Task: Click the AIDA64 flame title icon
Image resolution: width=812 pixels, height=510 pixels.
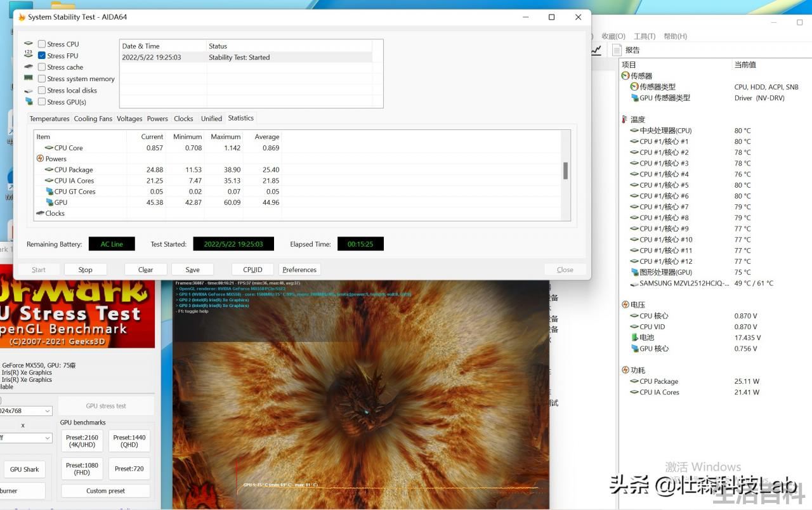Action: [22, 17]
